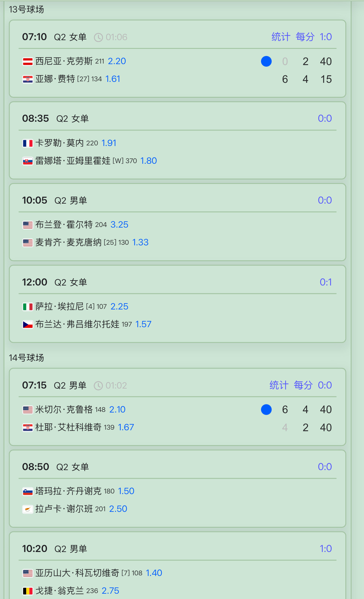Image resolution: width=364 pixels, height=599 pixels.
Task: Select odds 1.57 for 布兰达·弗吕维尔托娃
Action: [x=143, y=324]
